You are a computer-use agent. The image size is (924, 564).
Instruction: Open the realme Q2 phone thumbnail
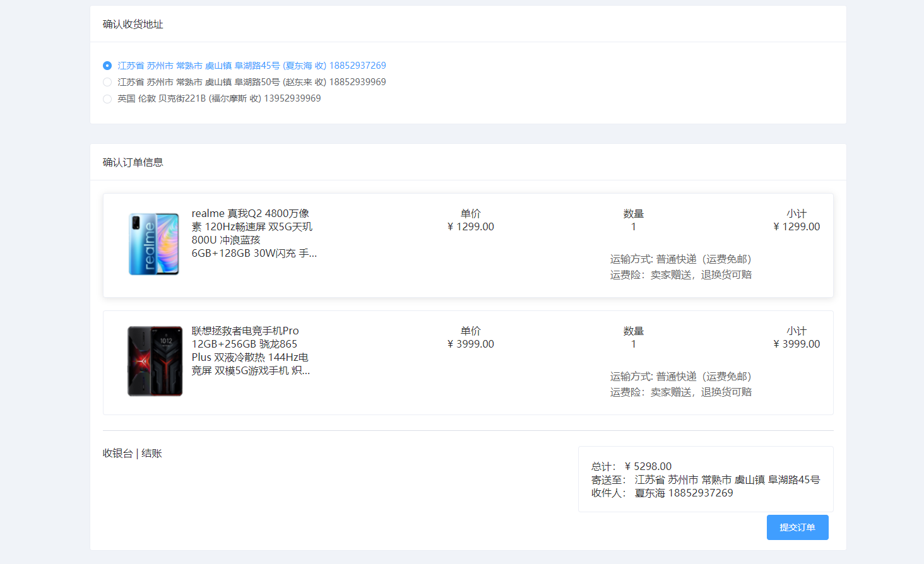click(x=154, y=244)
